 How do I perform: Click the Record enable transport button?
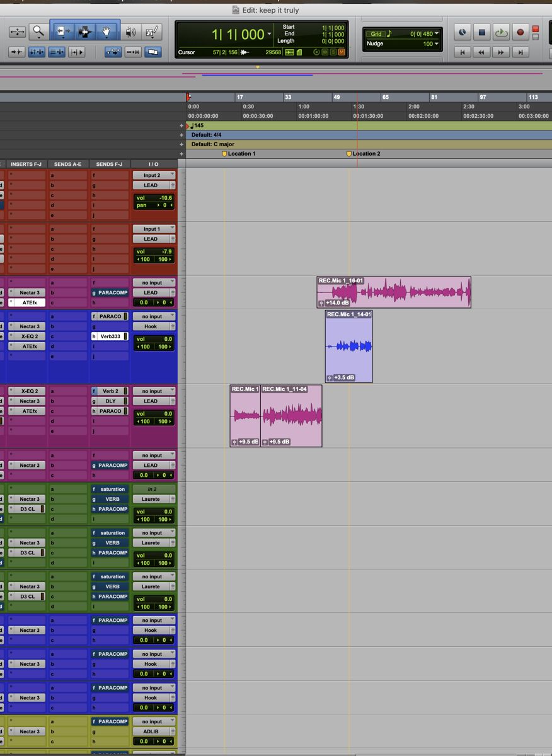(520, 32)
